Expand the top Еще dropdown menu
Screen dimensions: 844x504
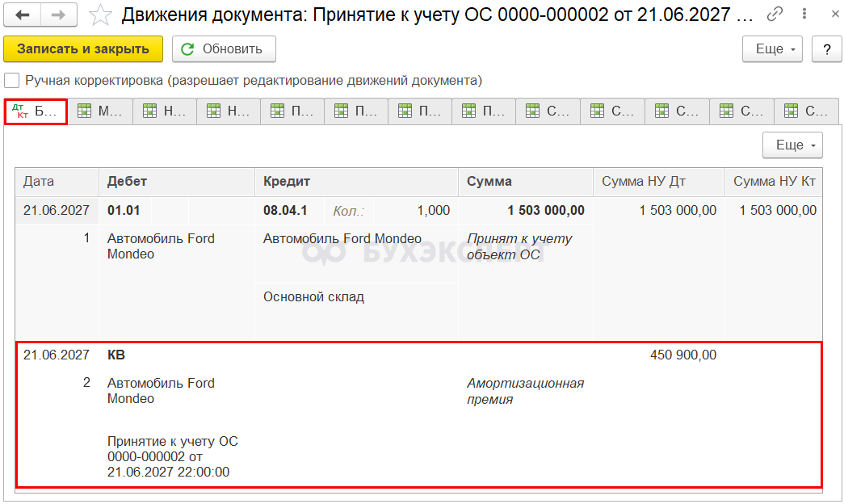click(772, 49)
